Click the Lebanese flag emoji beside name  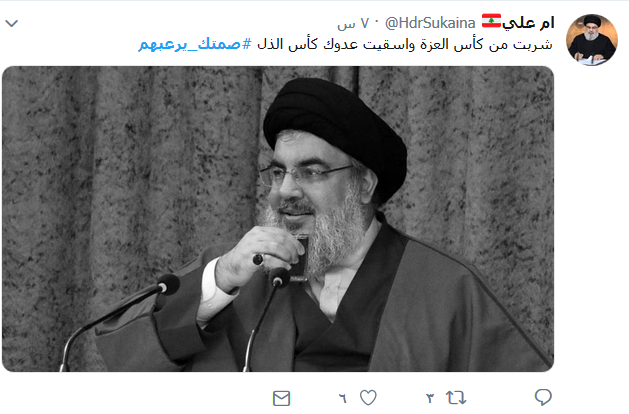click(x=491, y=21)
